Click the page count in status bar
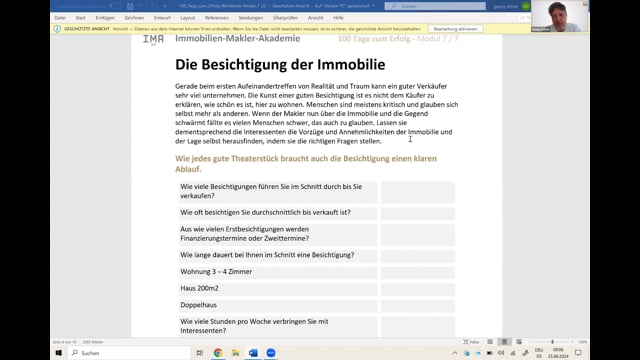The height and width of the screenshot is (360, 640). tap(64, 342)
